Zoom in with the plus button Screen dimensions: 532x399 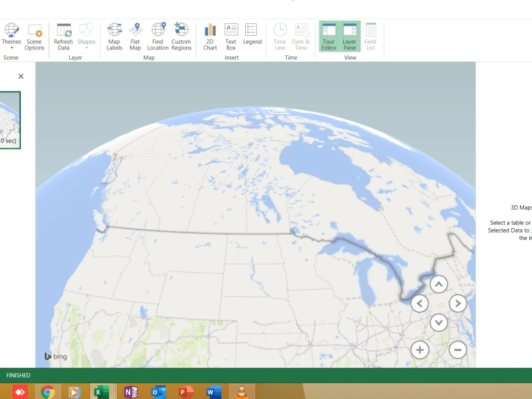[x=420, y=350]
